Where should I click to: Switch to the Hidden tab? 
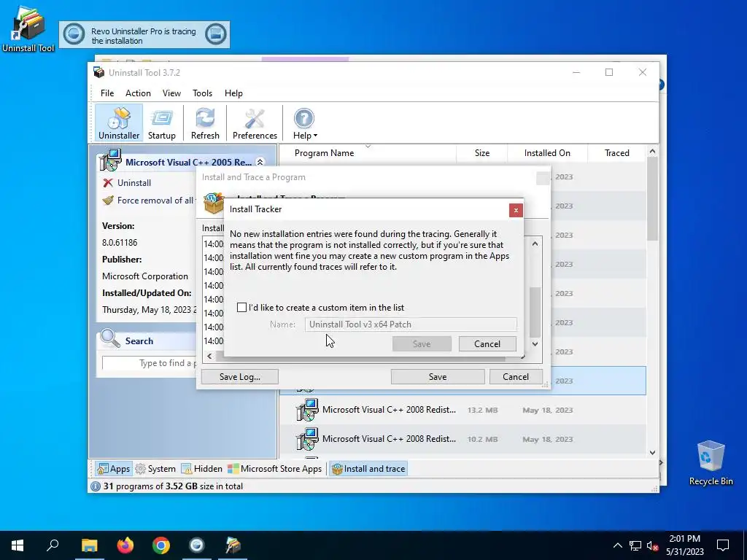(202, 469)
